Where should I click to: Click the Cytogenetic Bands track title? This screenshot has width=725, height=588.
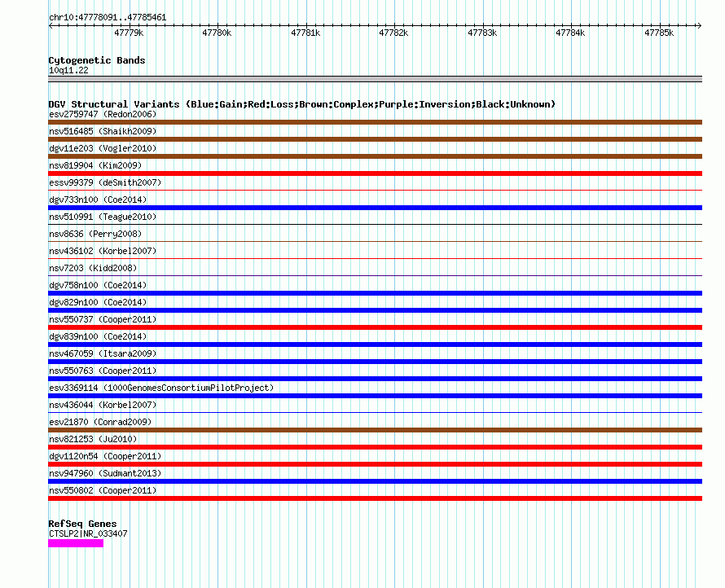(97, 60)
